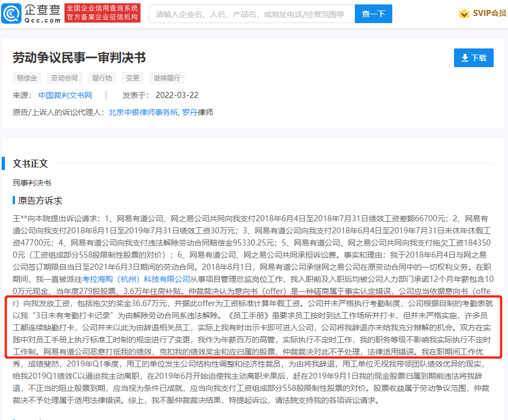
Task: Click the 原告/上诉人的诉讼代理人 label
Action: [x=58, y=112]
